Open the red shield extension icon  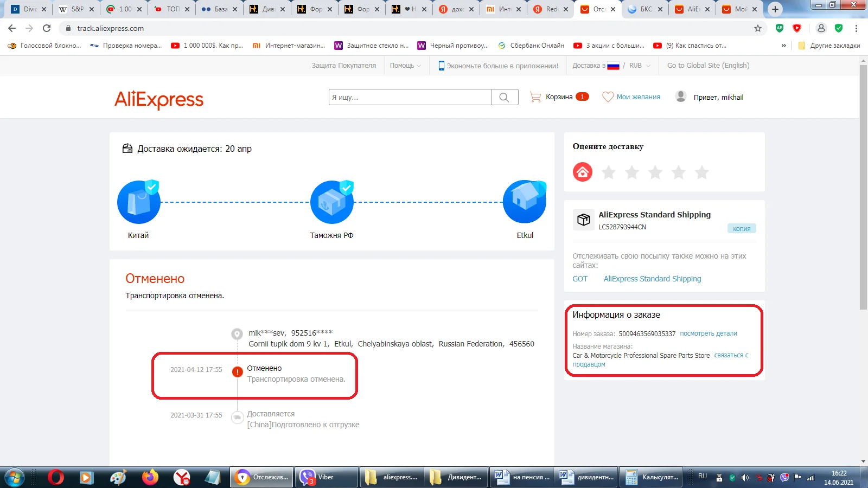(x=797, y=28)
